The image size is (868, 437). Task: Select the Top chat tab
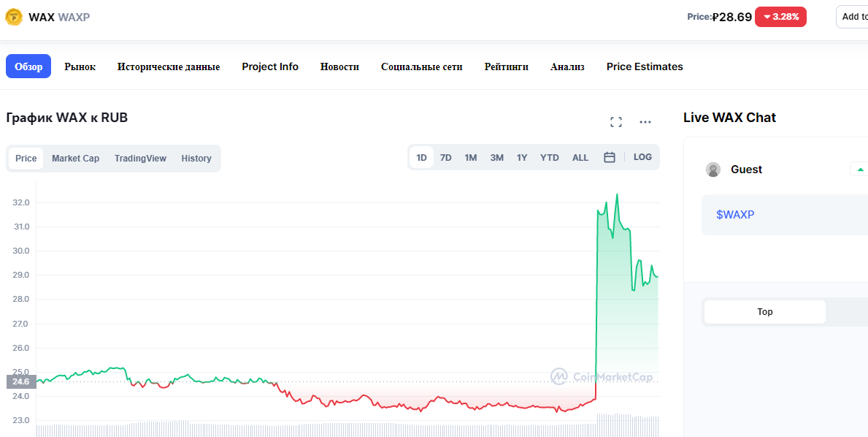click(764, 312)
